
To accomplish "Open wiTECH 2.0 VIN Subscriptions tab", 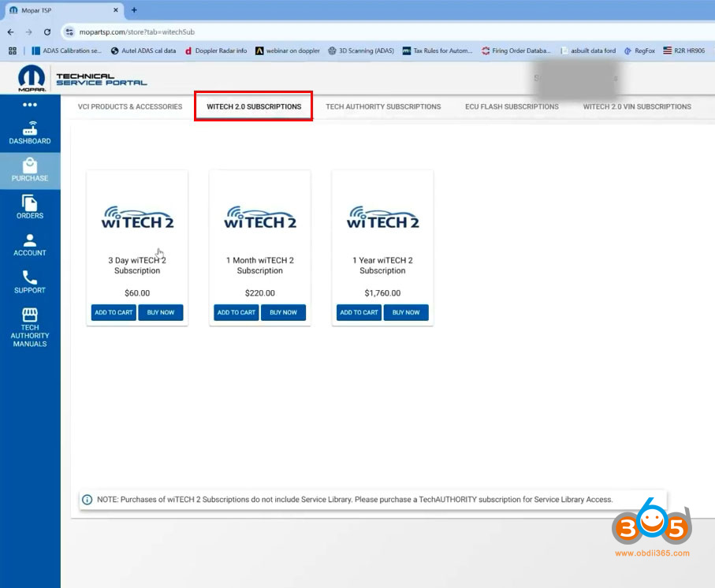I will pyautogui.click(x=637, y=106).
